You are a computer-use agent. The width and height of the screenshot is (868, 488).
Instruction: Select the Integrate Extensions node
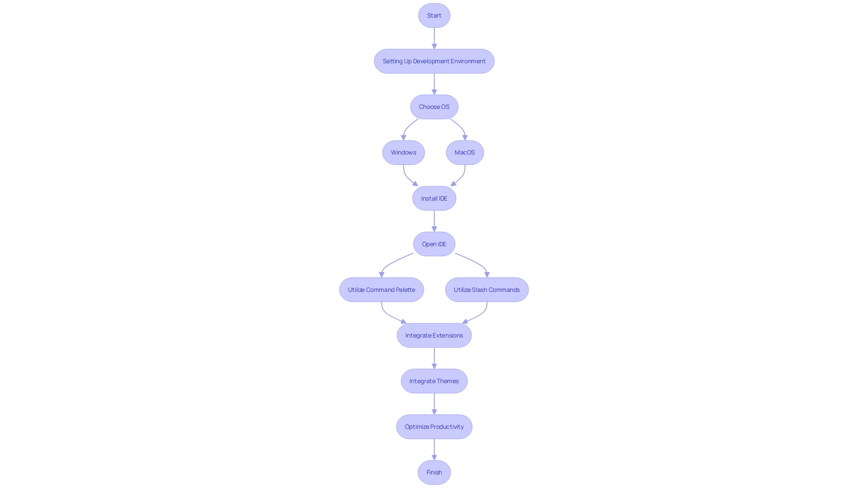point(434,335)
